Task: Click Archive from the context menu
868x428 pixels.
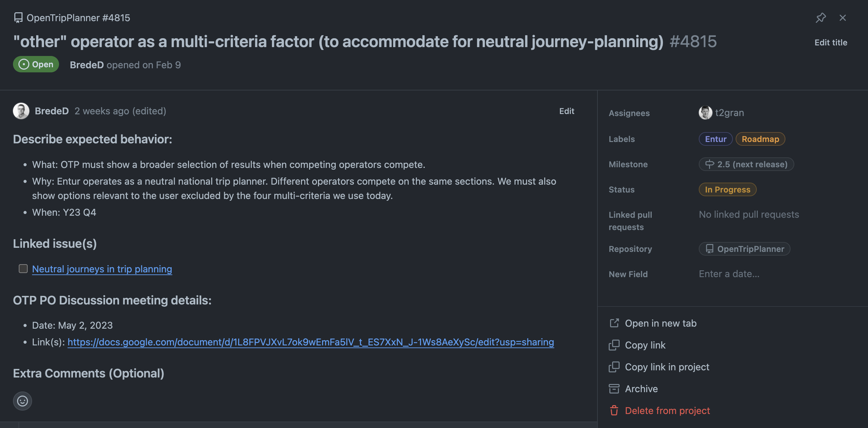Action: click(641, 388)
